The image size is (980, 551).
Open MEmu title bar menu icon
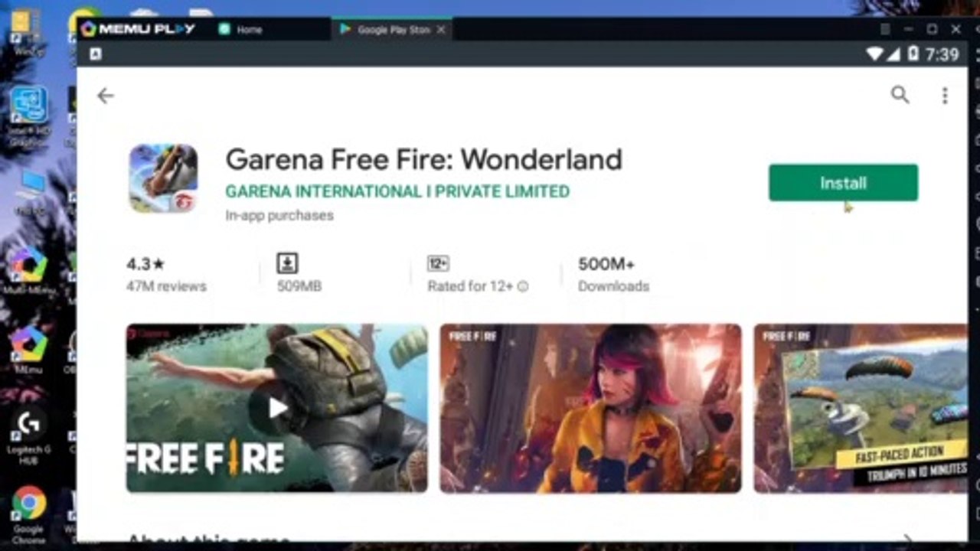(885, 29)
